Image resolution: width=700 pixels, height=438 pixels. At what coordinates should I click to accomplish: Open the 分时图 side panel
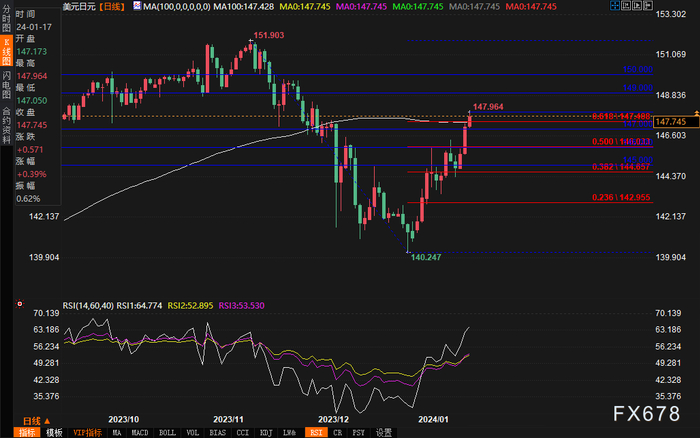tap(6, 18)
